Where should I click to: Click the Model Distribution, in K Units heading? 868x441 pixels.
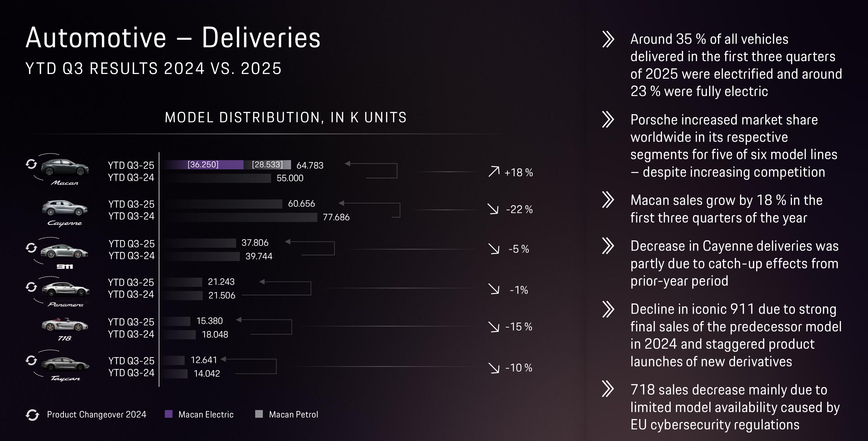pyautogui.click(x=285, y=118)
